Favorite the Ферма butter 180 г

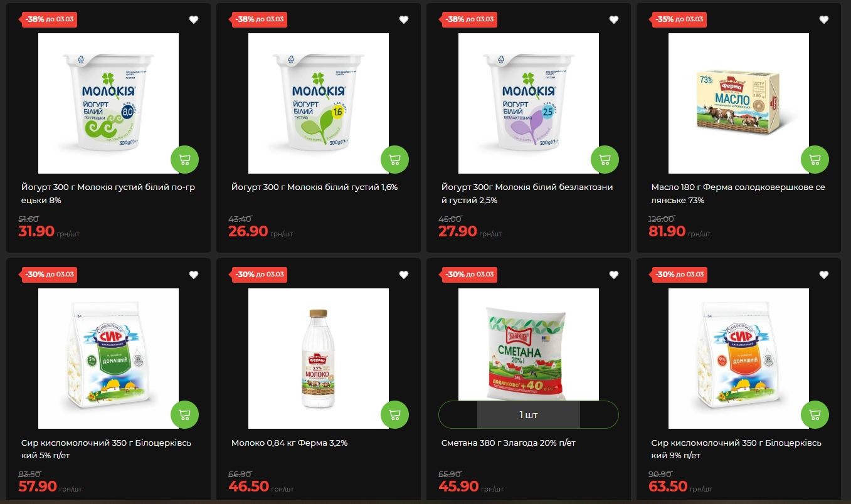[x=824, y=19]
